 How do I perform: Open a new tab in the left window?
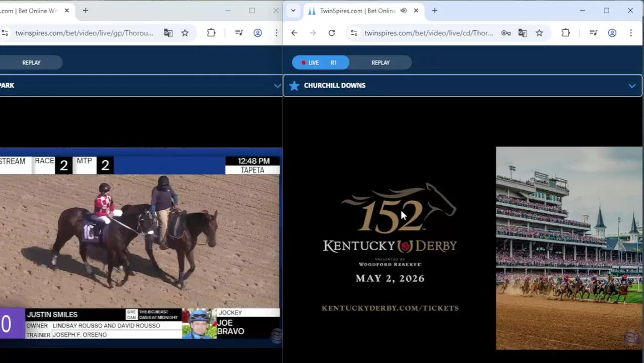pyautogui.click(x=85, y=11)
